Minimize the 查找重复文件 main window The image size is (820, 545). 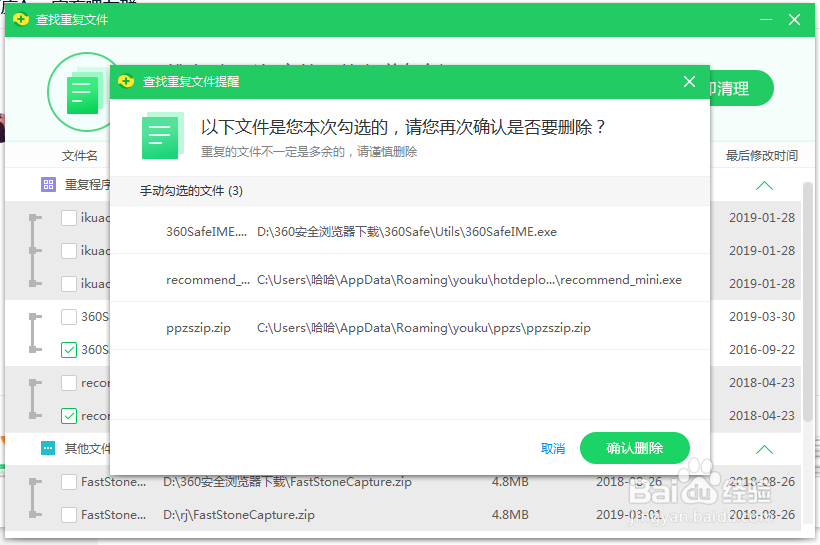click(x=766, y=20)
